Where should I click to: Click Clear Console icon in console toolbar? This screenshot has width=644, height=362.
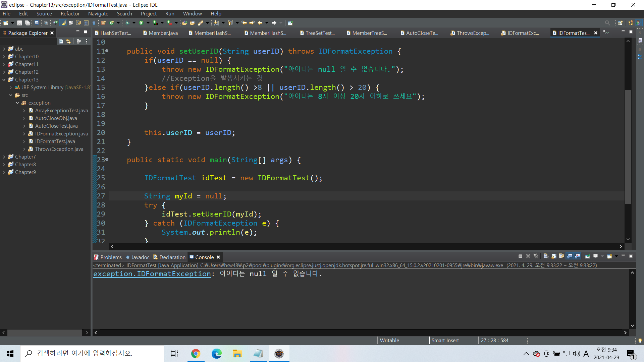point(546,256)
